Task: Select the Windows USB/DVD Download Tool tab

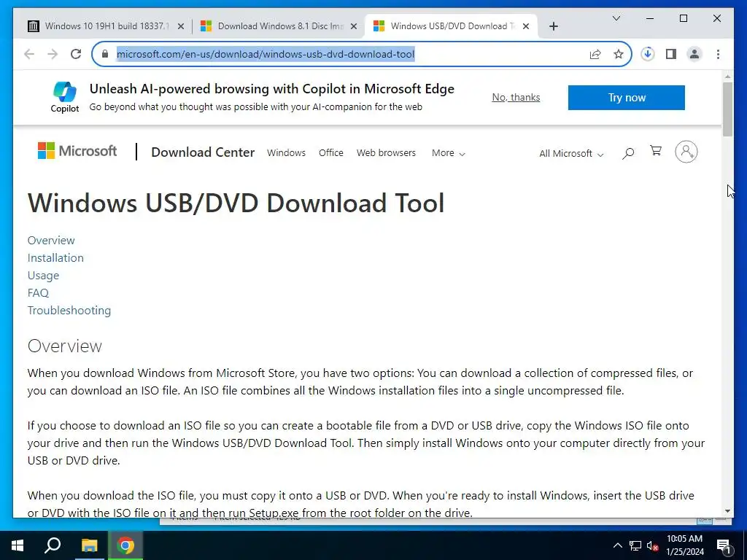Action: coord(450,26)
